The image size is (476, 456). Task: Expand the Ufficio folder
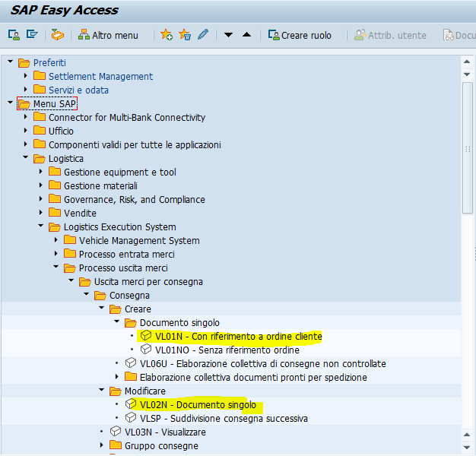26,130
